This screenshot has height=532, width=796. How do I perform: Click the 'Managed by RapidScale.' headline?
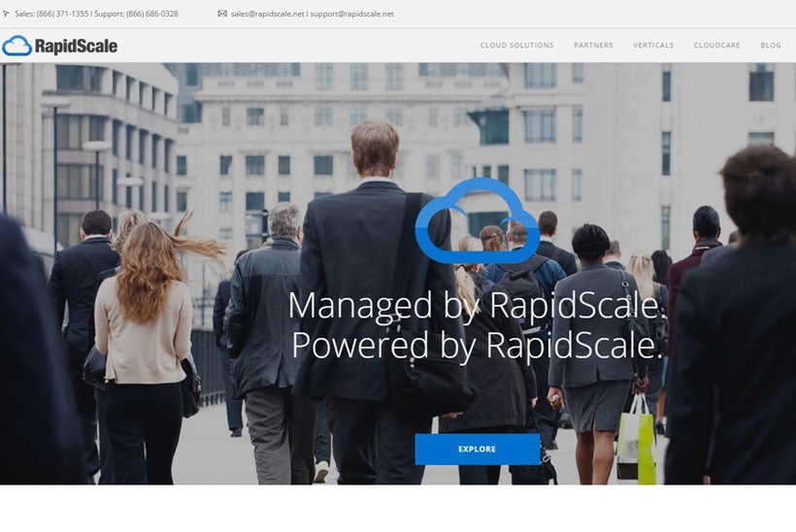pyautogui.click(x=477, y=306)
